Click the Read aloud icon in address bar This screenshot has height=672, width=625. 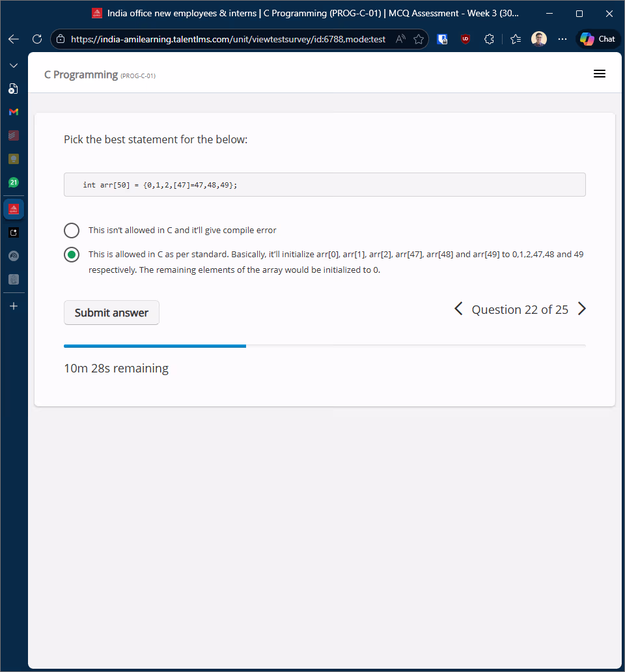pyautogui.click(x=401, y=39)
